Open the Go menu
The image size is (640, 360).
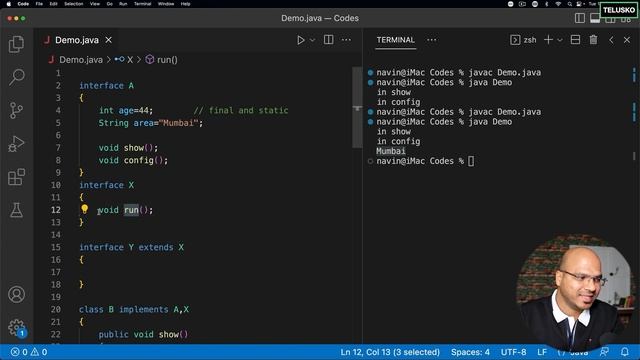point(109,4)
